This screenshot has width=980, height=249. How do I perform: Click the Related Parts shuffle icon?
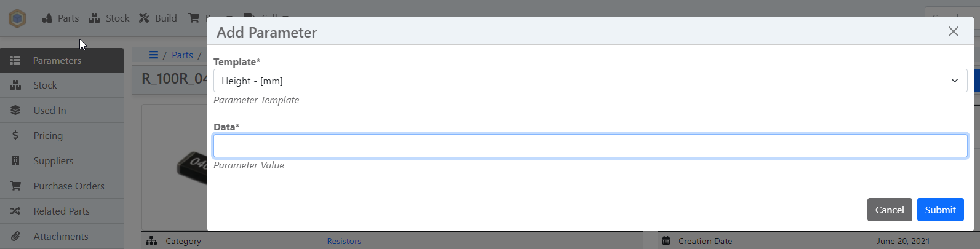(15, 211)
